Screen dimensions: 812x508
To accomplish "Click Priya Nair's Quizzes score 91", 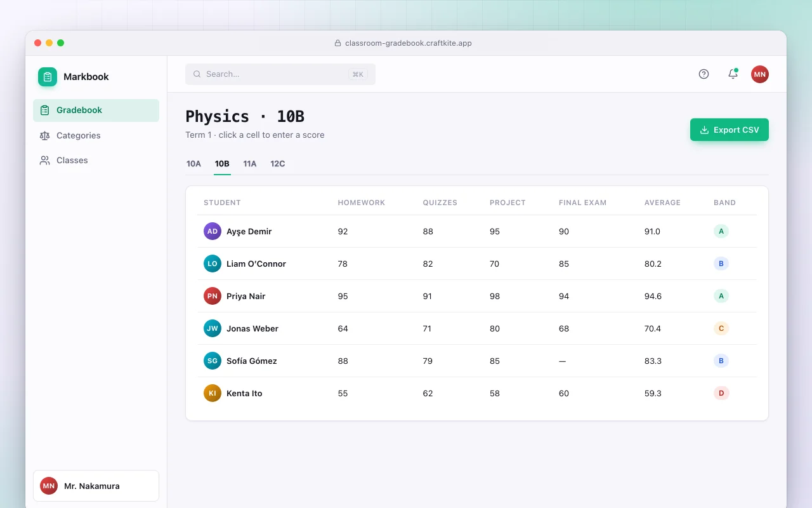I will pos(428,297).
